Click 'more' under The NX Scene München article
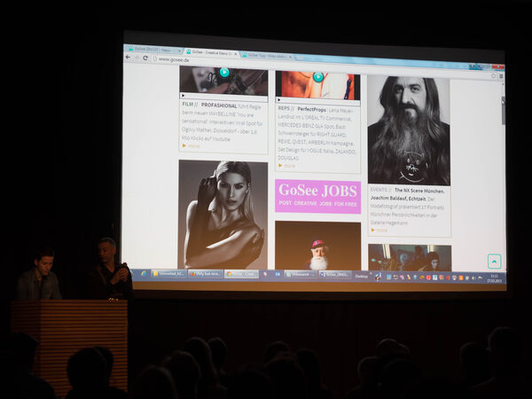This screenshot has width=532, height=399. [381, 231]
